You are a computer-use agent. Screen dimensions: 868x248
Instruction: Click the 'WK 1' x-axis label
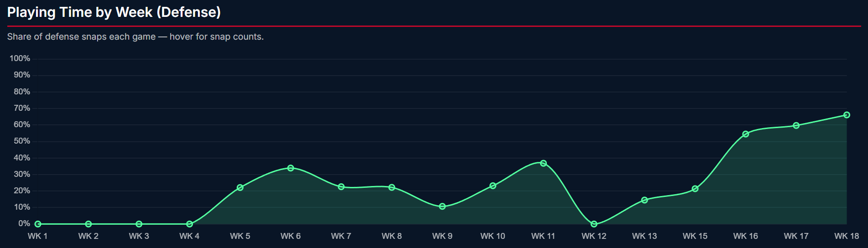point(37,236)
